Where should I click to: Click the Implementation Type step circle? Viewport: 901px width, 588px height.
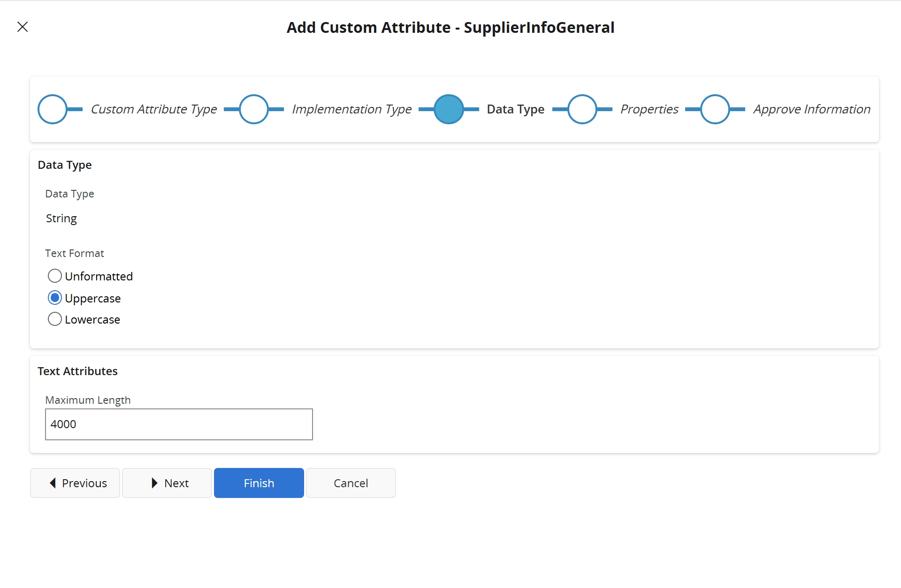pos(254,109)
